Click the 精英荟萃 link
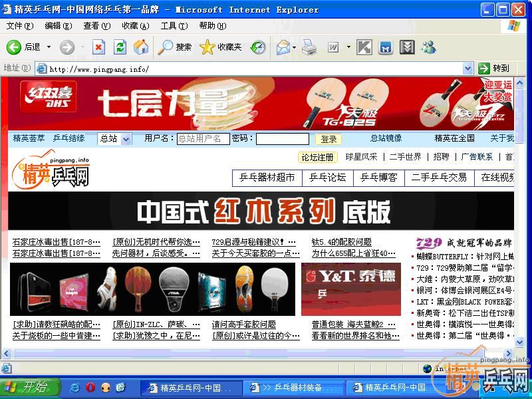 pyautogui.click(x=29, y=138)
